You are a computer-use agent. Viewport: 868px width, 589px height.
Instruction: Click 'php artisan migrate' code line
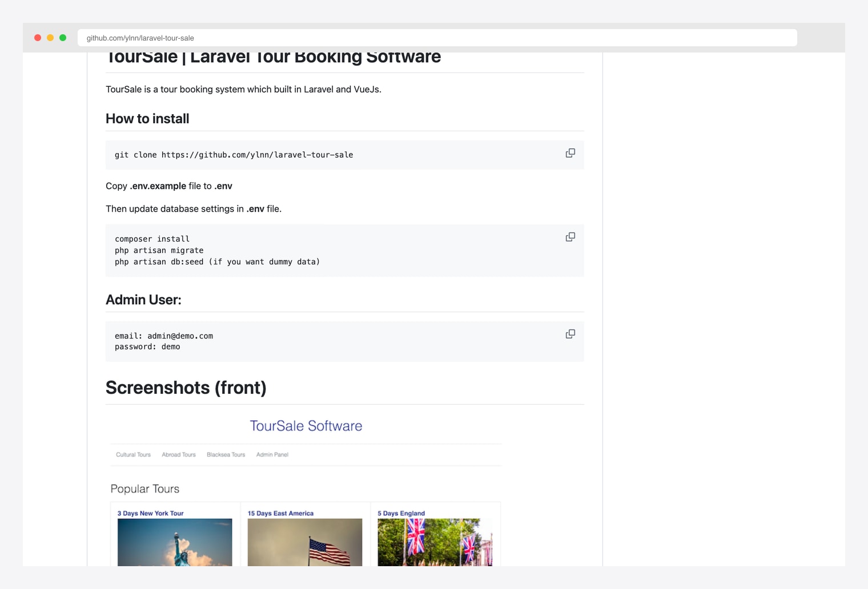tap(159, 251)
